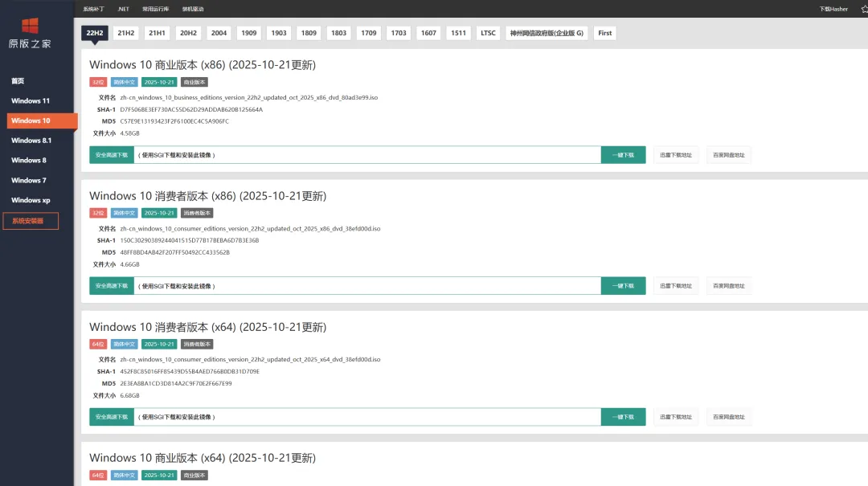Click the 下载Hasher link

click(833, 9)
